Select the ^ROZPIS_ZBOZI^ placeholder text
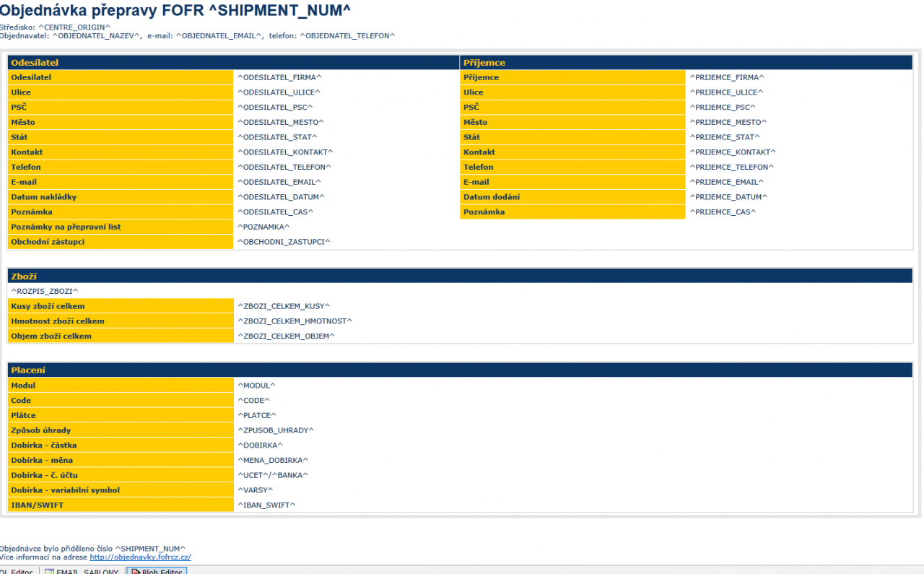The image size is (924, 574). click(44, 291)
